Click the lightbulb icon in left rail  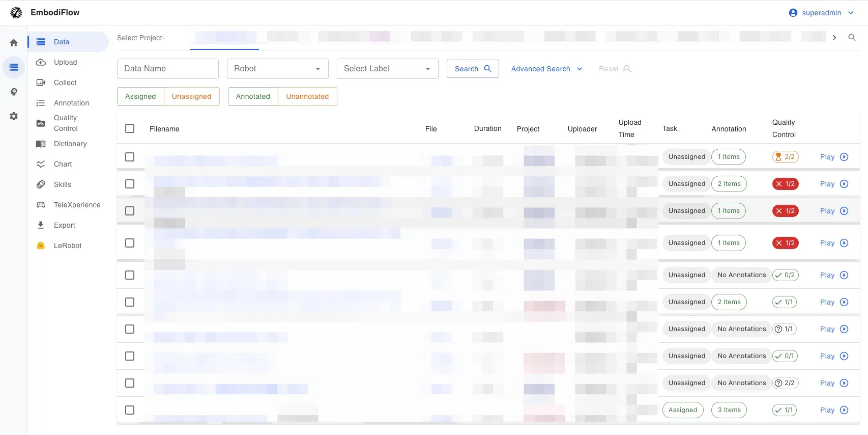(x=14, y=92)
